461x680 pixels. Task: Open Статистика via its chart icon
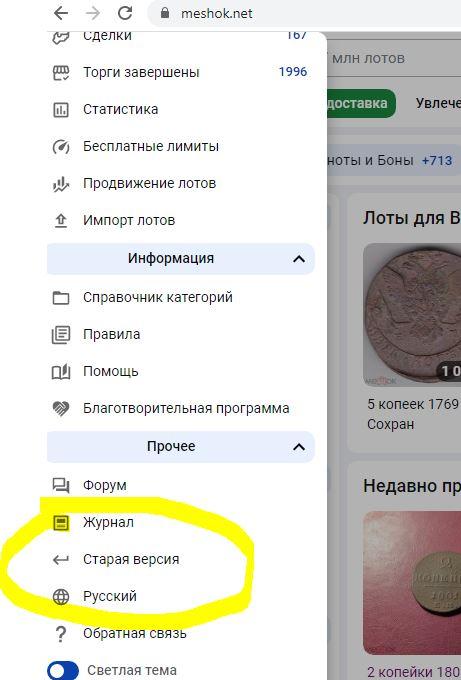pyautogui.click(x=61, y=110)
